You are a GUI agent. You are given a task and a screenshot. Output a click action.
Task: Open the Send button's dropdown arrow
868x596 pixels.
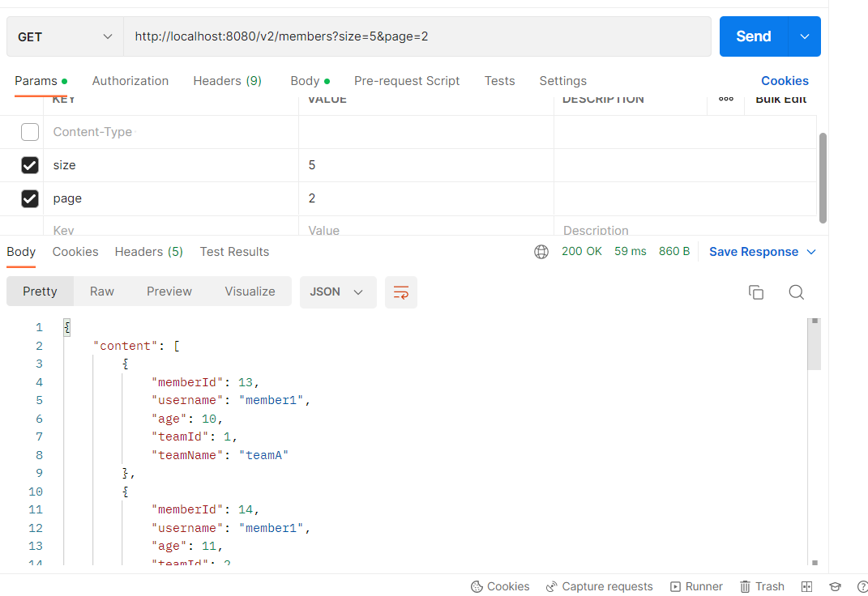(x=804, y=36)
